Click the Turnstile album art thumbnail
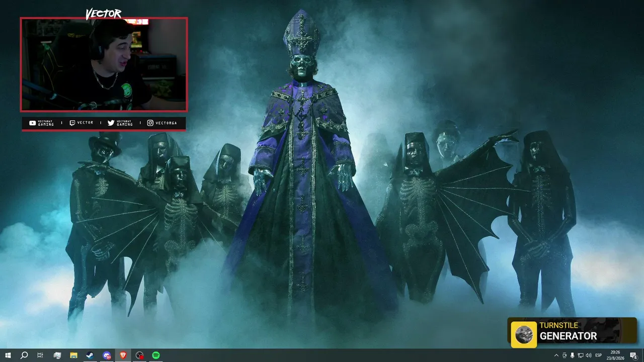This screenshot has width=644, height=362. coord(524,335)
